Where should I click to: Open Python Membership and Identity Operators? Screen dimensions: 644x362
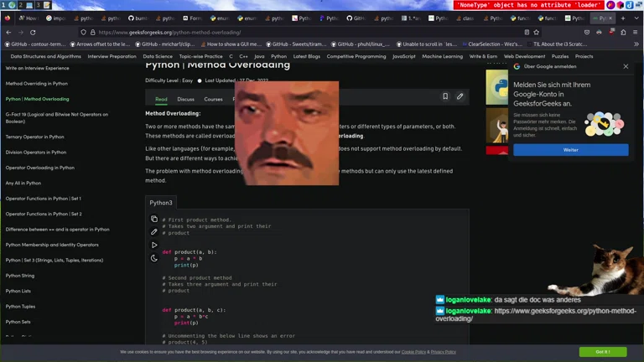click(52, 245)
